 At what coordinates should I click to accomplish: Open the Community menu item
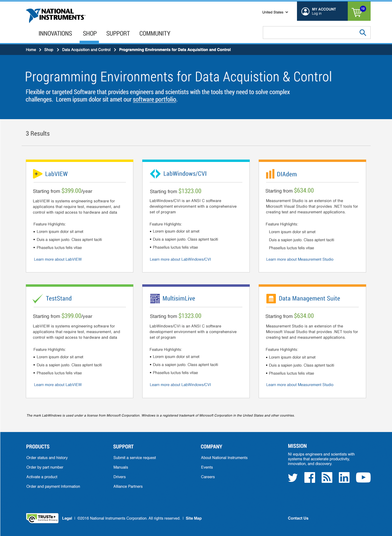point(155,34)
